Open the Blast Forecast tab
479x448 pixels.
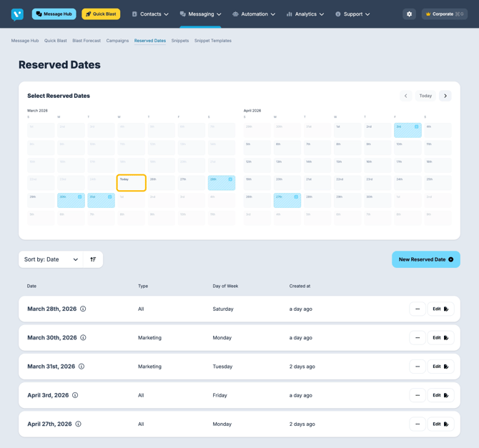(87, 41)
